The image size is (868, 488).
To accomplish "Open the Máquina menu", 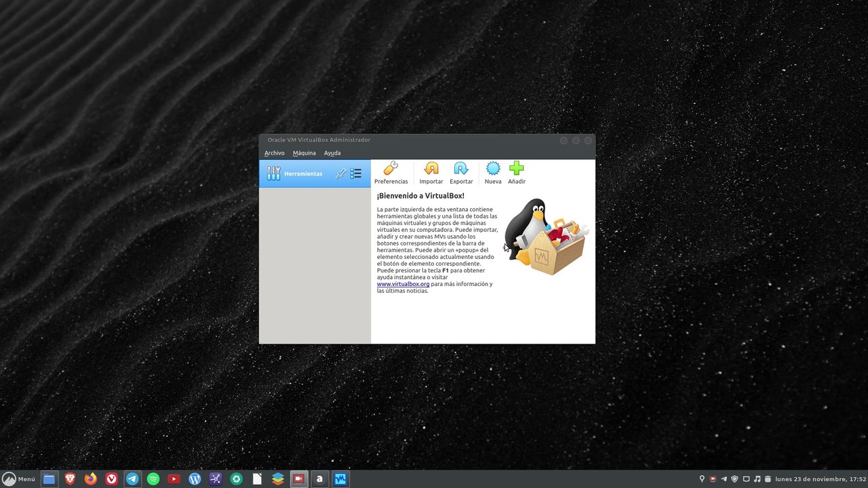I will (304, 153).
